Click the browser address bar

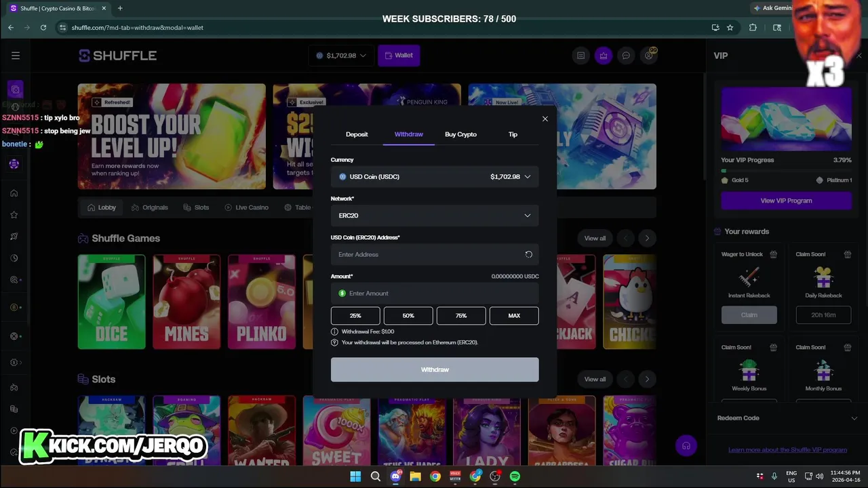380,27
